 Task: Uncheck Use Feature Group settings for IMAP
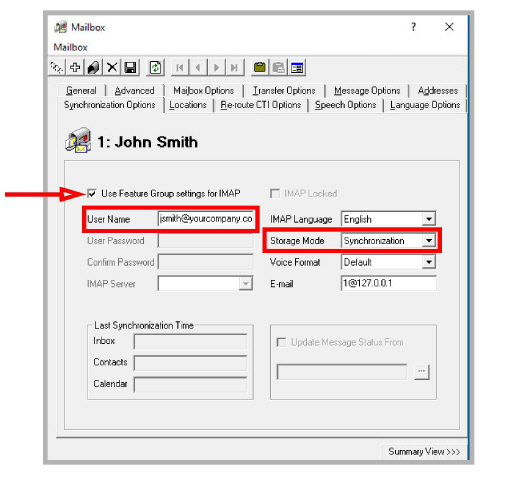pyautogui.click(x=92, y=194)
